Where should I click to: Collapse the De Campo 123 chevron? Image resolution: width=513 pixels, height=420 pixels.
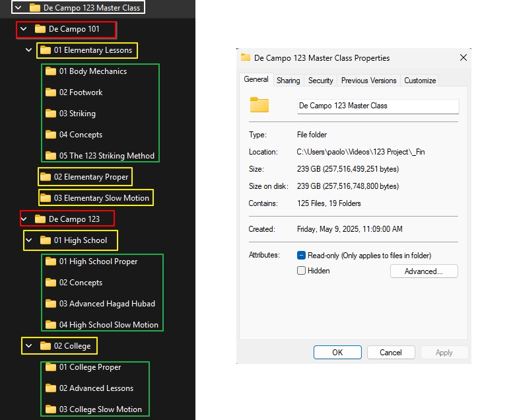tap(24, 219)
